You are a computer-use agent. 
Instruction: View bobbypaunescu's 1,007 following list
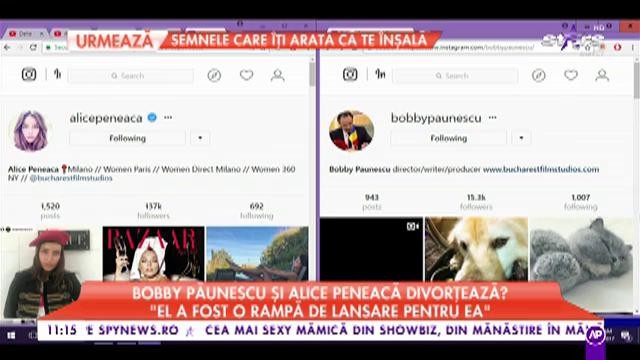click(581, 202)
